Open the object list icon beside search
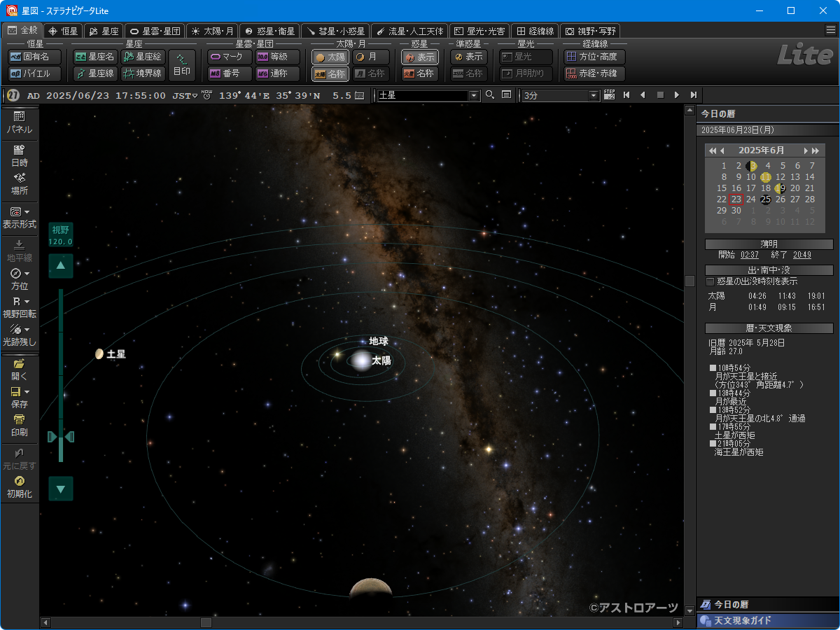Image resolution: width=840 pixels, height=630 pixels. [x=506, y=95]
